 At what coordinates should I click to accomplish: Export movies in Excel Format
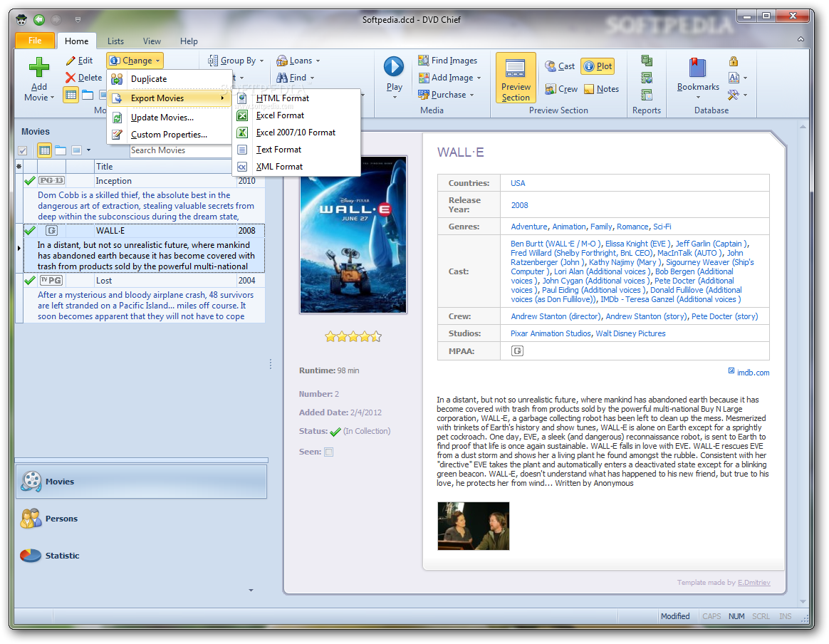296,115
